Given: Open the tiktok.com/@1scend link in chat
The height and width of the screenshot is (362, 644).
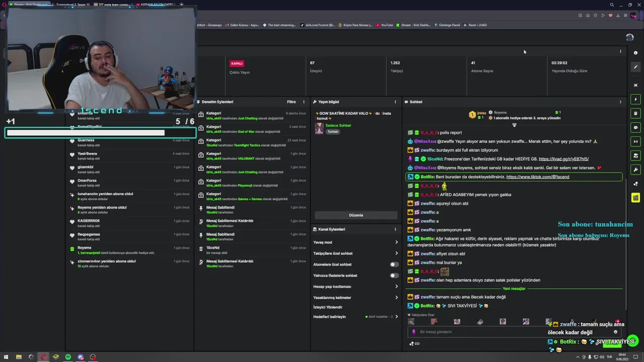Looking at the screenshot, I should pyautogui.click(x=537, y=177).
